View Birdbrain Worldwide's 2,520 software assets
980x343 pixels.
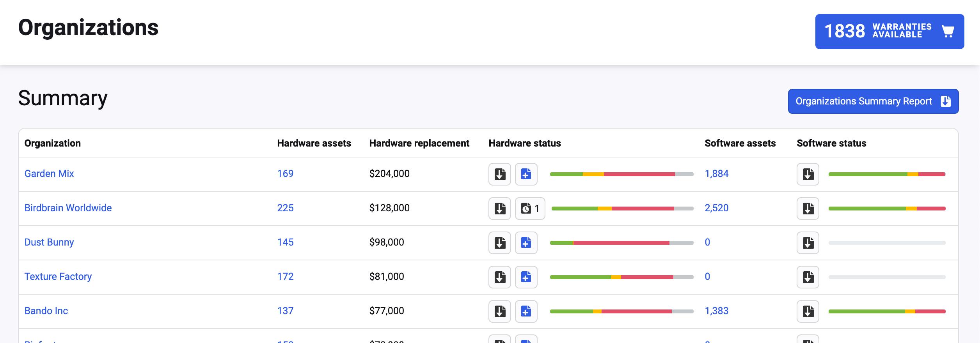[x=717, y=208]
